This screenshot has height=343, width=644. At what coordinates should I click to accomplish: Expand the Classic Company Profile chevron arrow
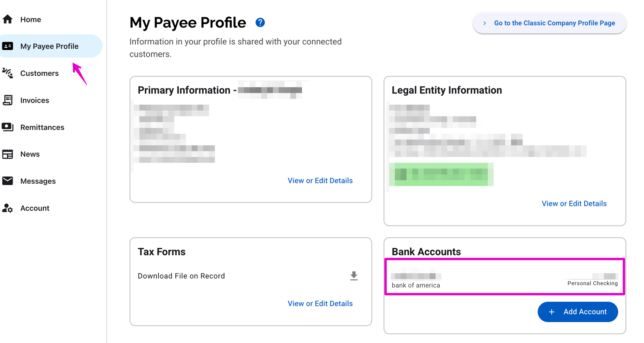(x=485, y=23)
